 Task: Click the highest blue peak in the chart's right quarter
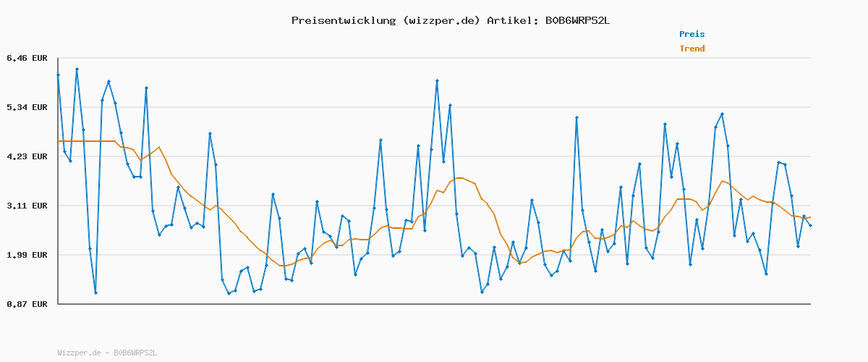pyautogui.click(x=722, y=114)
